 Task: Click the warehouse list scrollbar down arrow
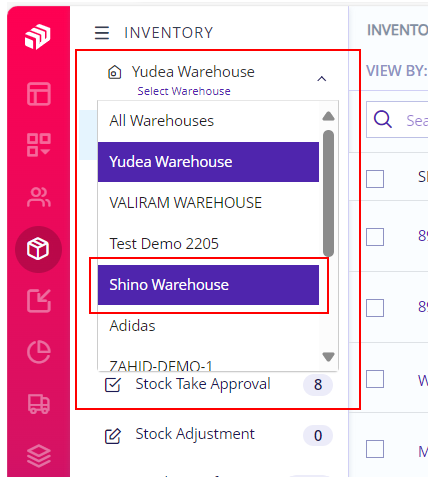click(x=329, y=357)
